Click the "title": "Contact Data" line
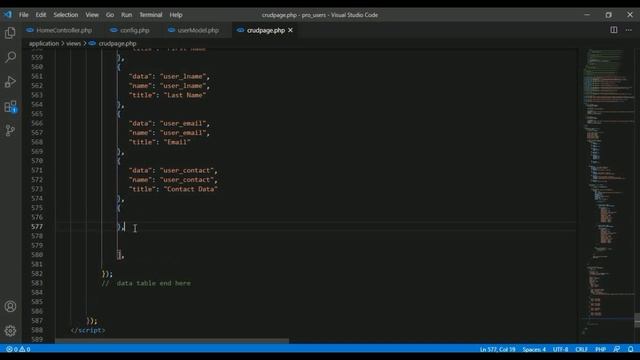Screen dimensions: 640x360 (x=173, y=189)
